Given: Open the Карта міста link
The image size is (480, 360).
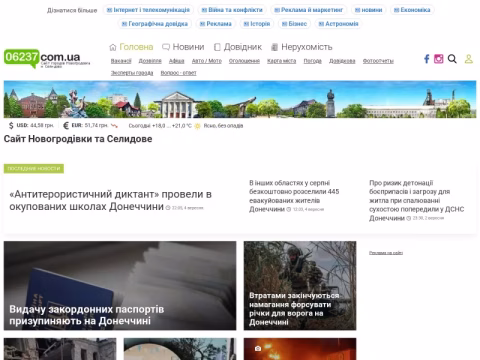Looking at the screenshot, I should 281,61.
